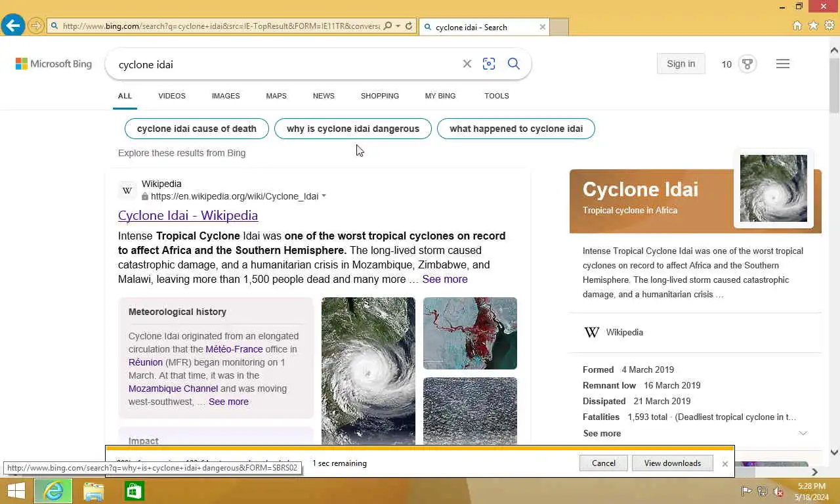This screenshot has height=504, width=840.
Task: Open the Mozambique Channel link
Action: 173,388
